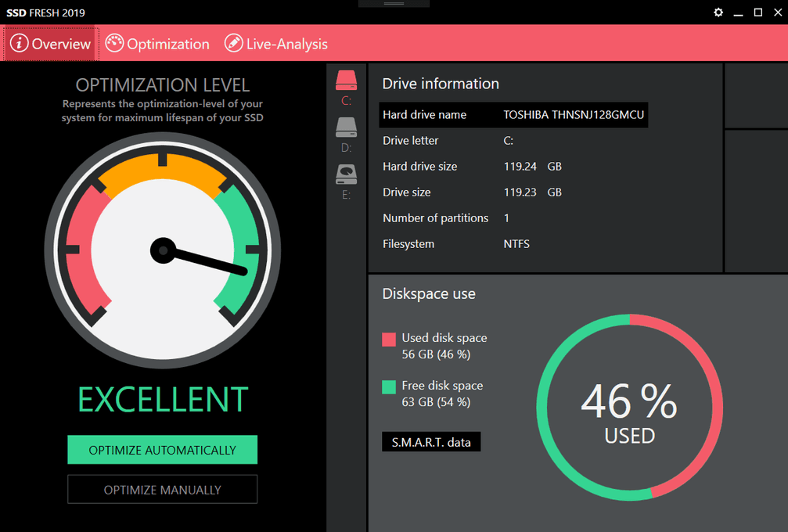Select the C: drive icon
This screenshot has height=532, width=788.
pos(346,81)
